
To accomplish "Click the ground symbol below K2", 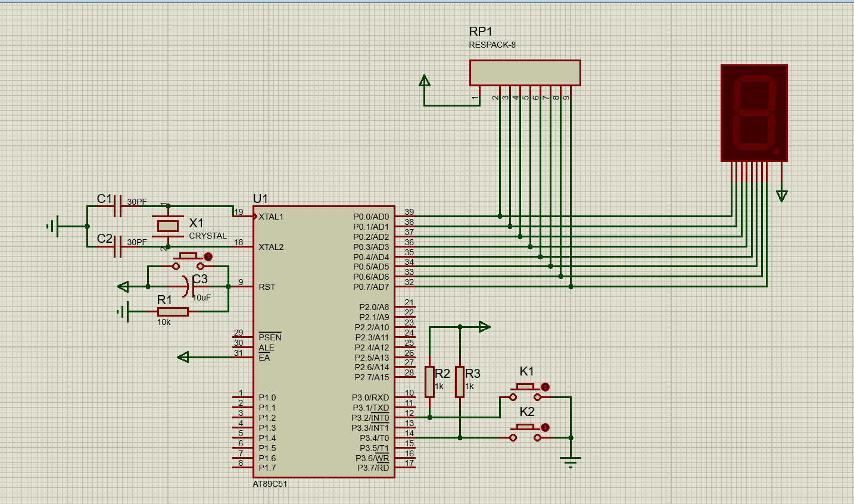I will click(x=571, y=462).
